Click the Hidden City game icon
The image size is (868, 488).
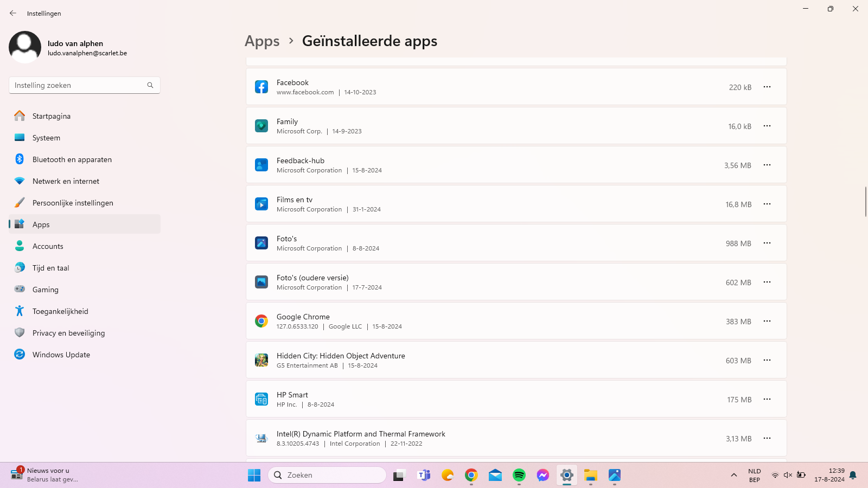click(261, 360)
